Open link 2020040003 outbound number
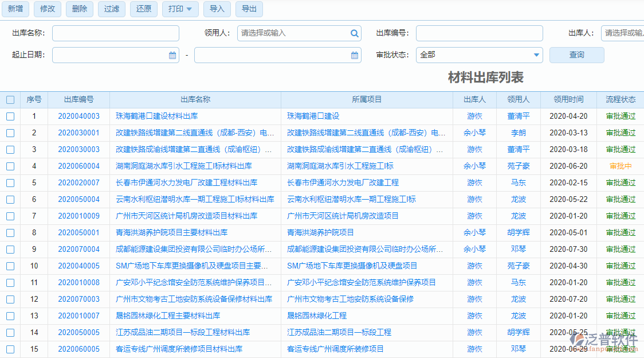Image resolution: width=644 pixels, height=358 pixels. (78, 116)
